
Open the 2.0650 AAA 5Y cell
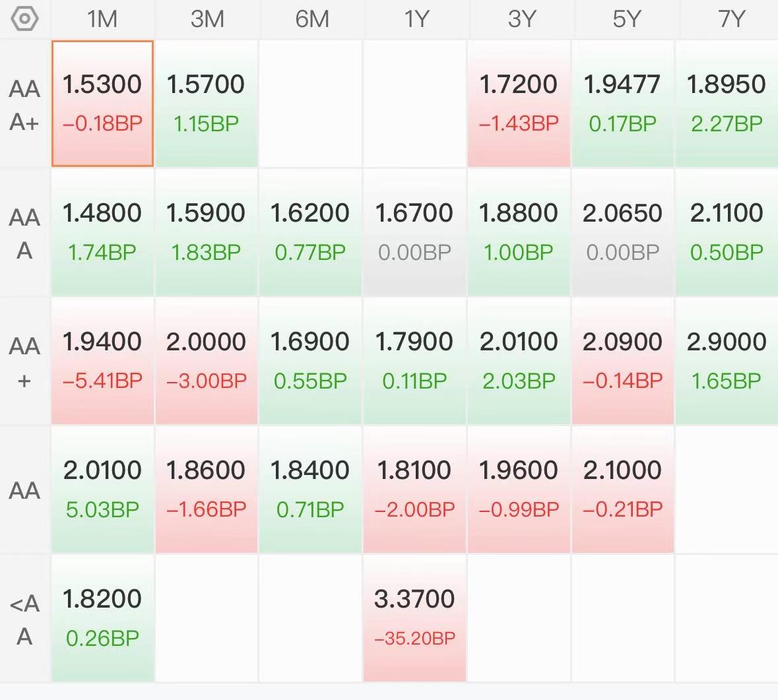point(623,232)
